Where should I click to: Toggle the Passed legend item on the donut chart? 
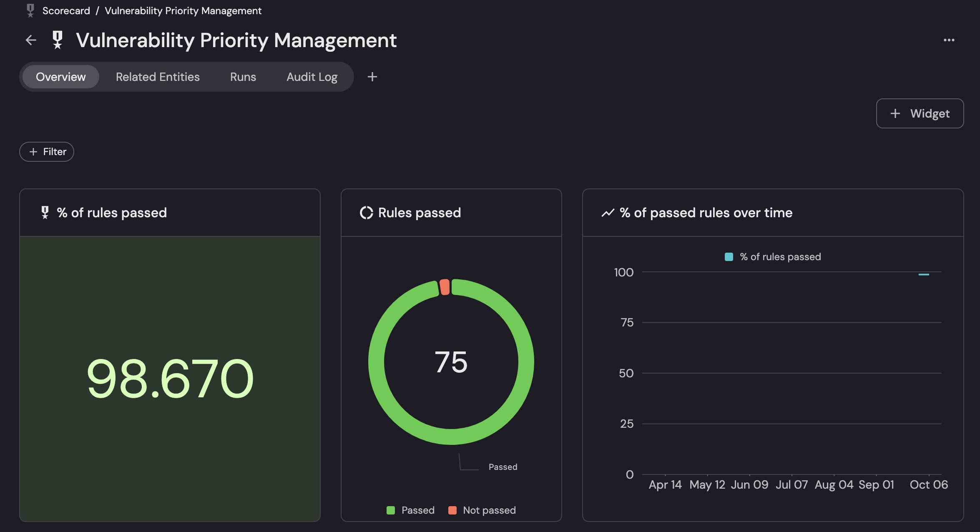click(410, 510)
